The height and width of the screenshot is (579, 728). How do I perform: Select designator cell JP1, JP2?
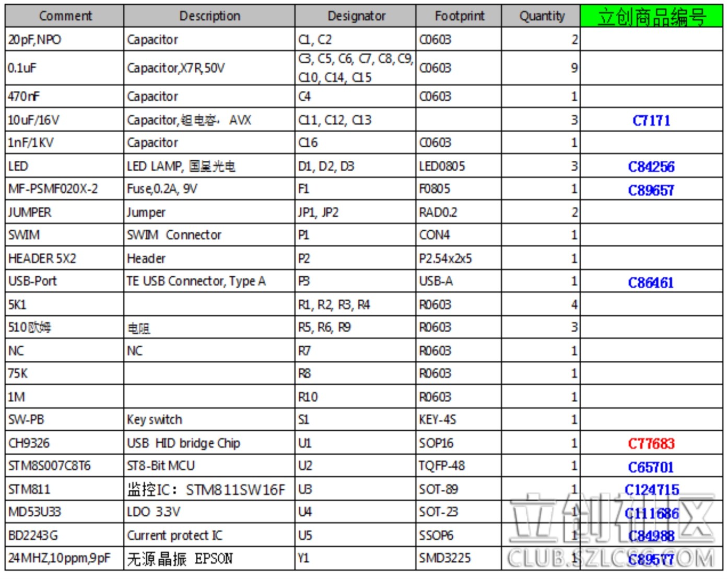[x=356, y=212]
